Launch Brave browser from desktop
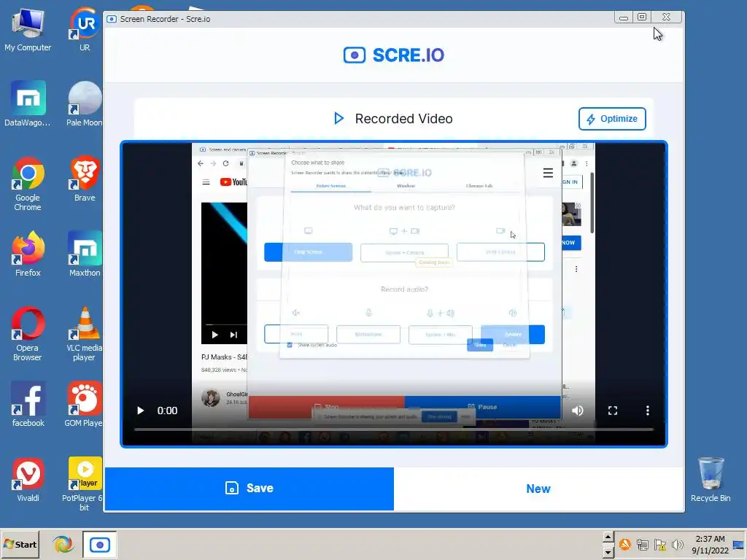This screenshot has width=747, height=560. 85,179
